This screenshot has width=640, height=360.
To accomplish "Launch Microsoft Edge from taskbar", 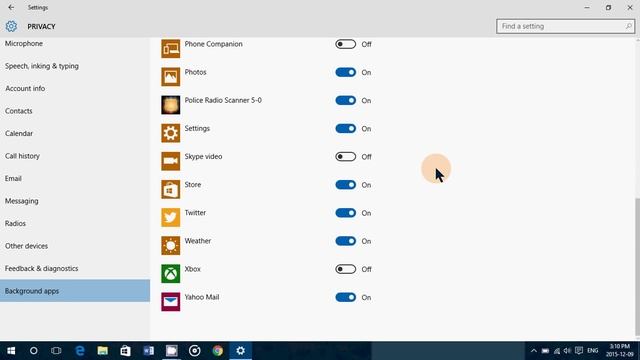I will (80, 351).
